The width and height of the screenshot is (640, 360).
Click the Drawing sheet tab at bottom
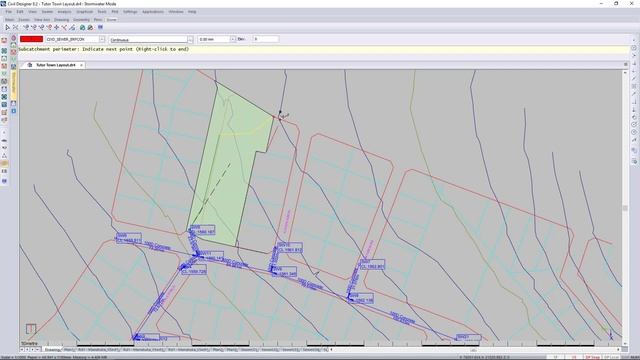[52, 350]
